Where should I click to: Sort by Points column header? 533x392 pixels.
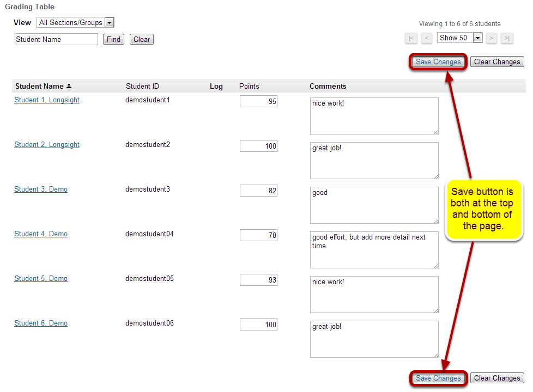click(x=249, y=86)
